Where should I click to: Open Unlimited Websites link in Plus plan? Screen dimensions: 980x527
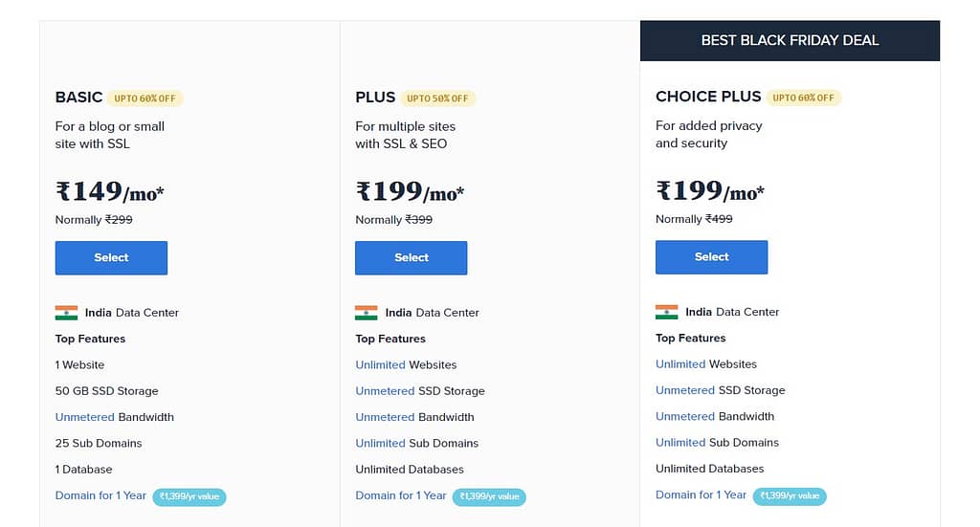coord(381,364)
